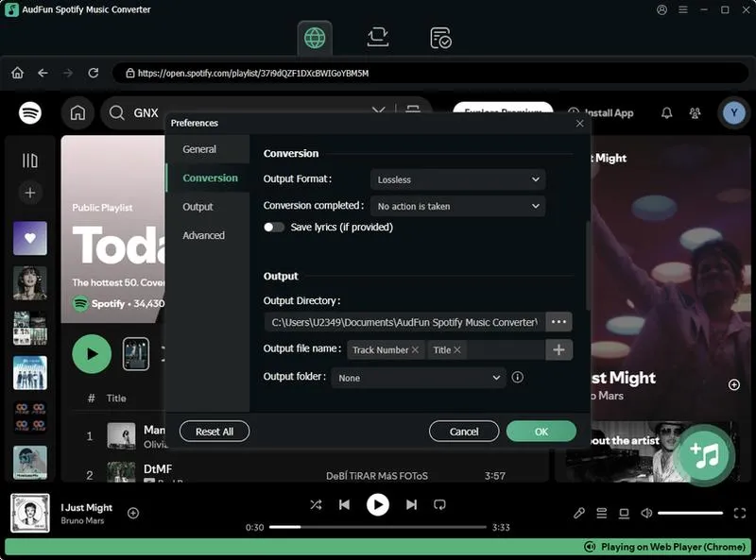Enter full screen player icon
756x560 pixels.
740,513
